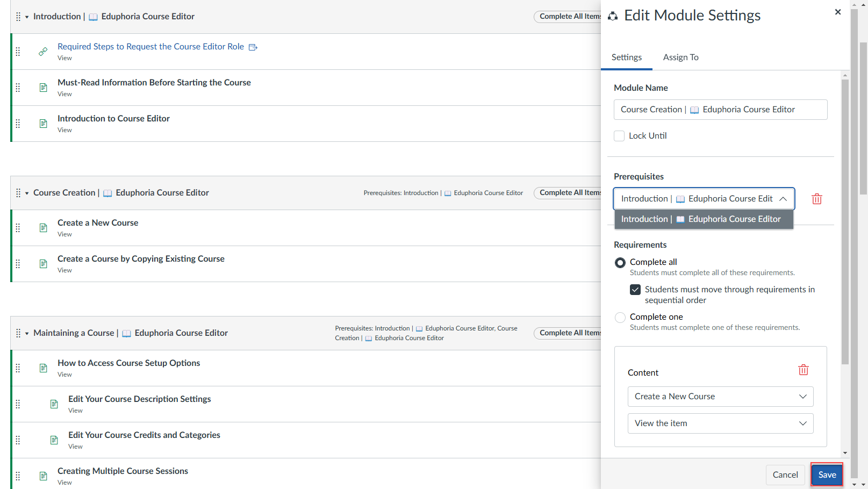Open the View the item dropdown
This screenshot has height=489, width=868.
(720, 423)
